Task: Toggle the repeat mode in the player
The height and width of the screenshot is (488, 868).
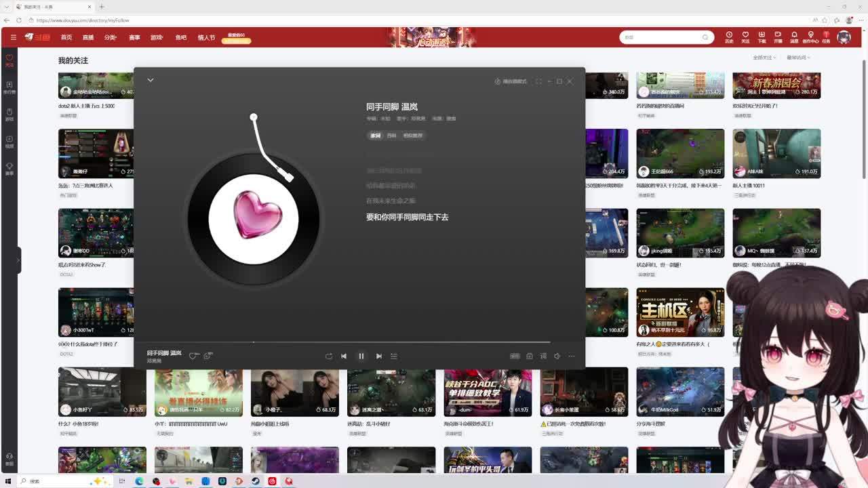Action: [x=328, y=356]
